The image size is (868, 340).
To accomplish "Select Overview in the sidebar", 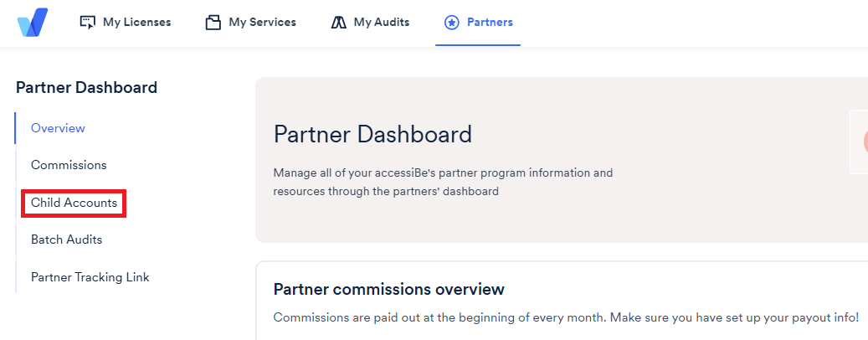I will (x=58, y=128).
